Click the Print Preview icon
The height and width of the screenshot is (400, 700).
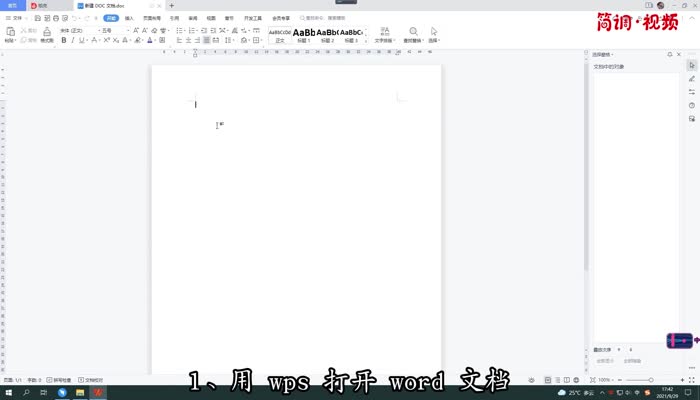pyautogui.click(x=65, y=18)
